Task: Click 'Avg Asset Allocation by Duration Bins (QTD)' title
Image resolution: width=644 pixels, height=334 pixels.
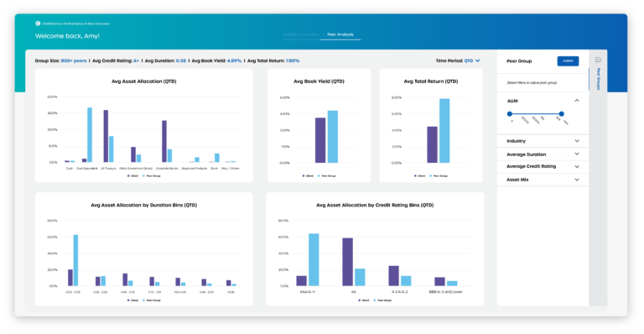Action: click(x=143, y=205)
